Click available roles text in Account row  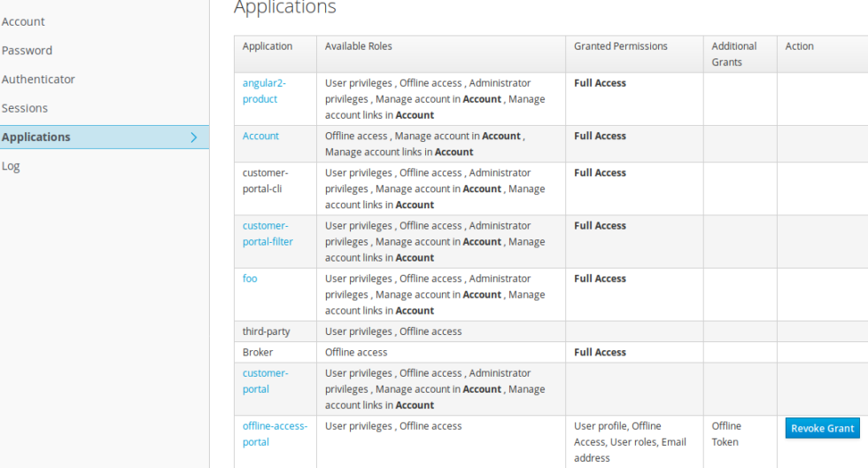click(424, 144)
